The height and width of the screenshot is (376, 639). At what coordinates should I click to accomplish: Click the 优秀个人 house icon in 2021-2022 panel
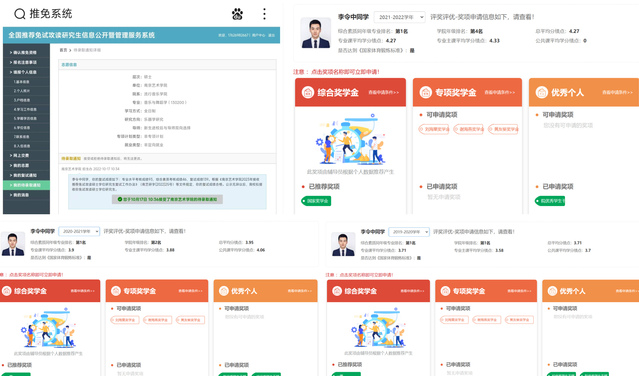click(x=542, y=92)
